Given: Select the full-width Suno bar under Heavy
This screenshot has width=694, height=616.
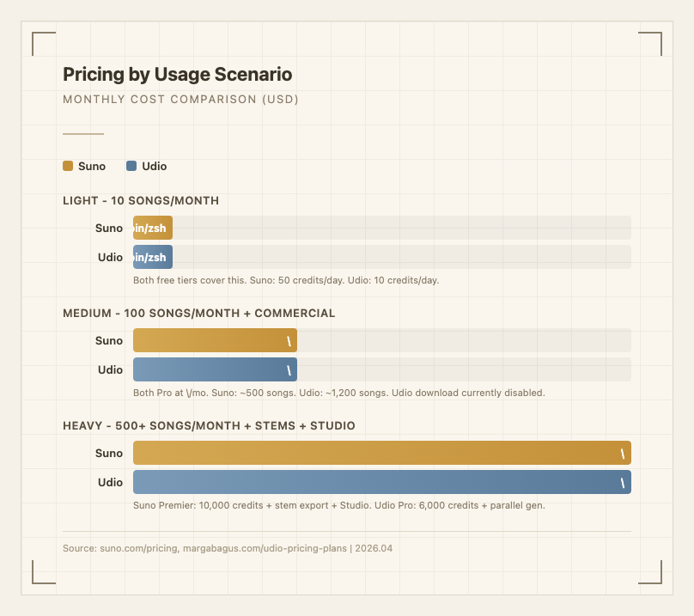Looking at the screenshot, I should (381, 453).
